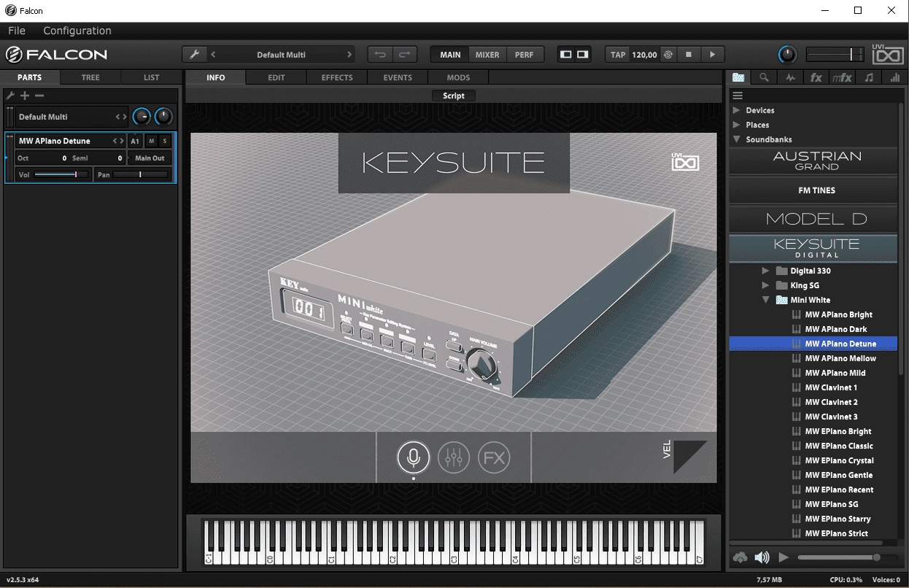Mute the MW APiano Detune part

[152, 141]
